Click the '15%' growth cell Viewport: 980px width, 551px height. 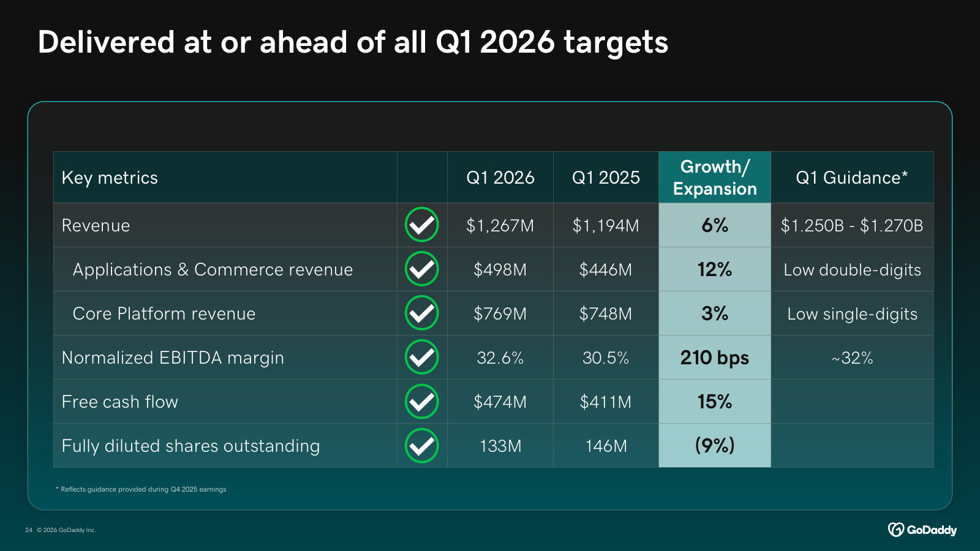(x=715, y=402)
